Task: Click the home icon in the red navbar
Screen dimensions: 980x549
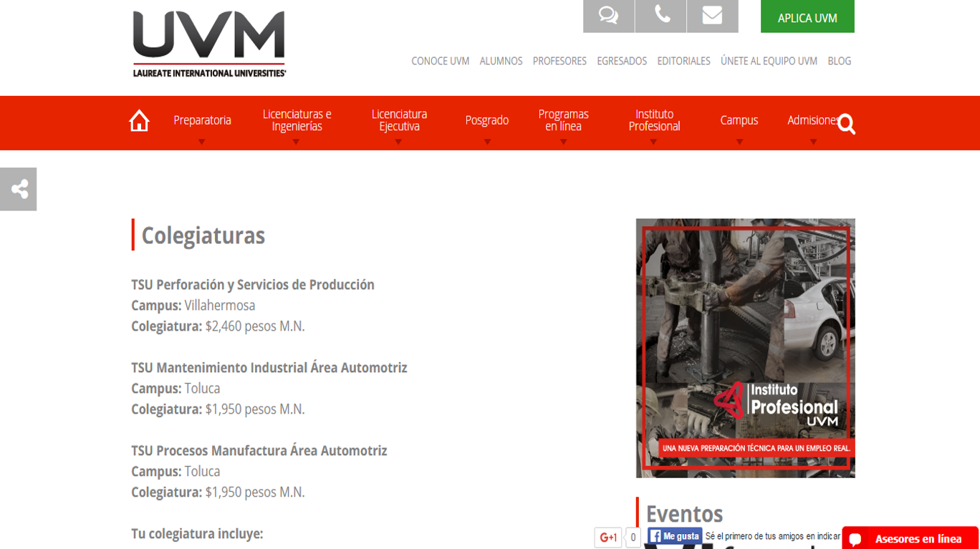Action: [x=138, y=121]
